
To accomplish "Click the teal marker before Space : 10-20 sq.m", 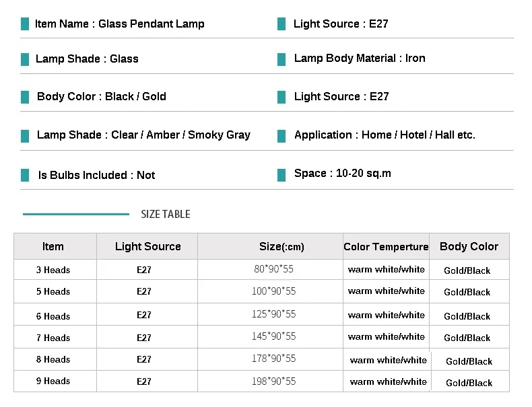I will click(281, 175).
